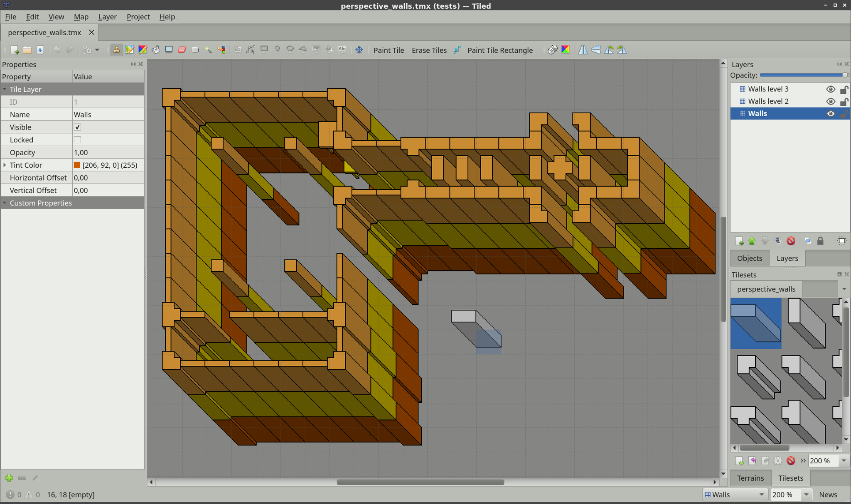The height and width of the screenshot is (504, 851).
Task: Select the Select Same Tile tool
Action: (221, 50)
